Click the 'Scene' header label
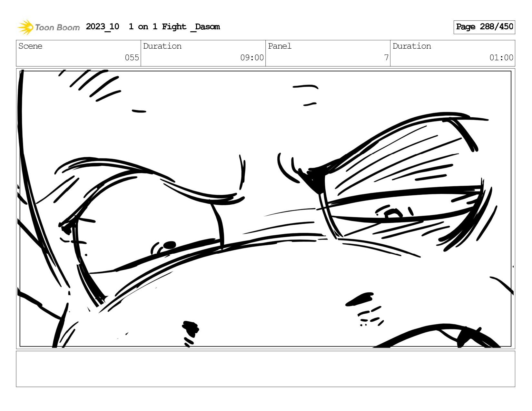 click(x=30, y=46)
